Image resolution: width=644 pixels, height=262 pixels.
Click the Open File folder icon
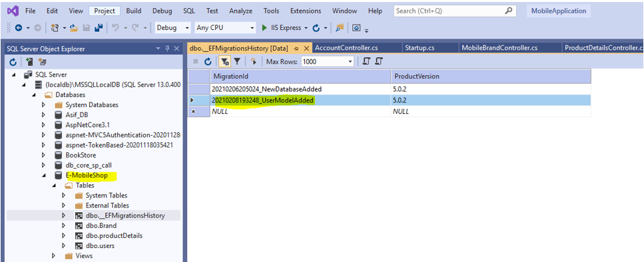[74, 28]
